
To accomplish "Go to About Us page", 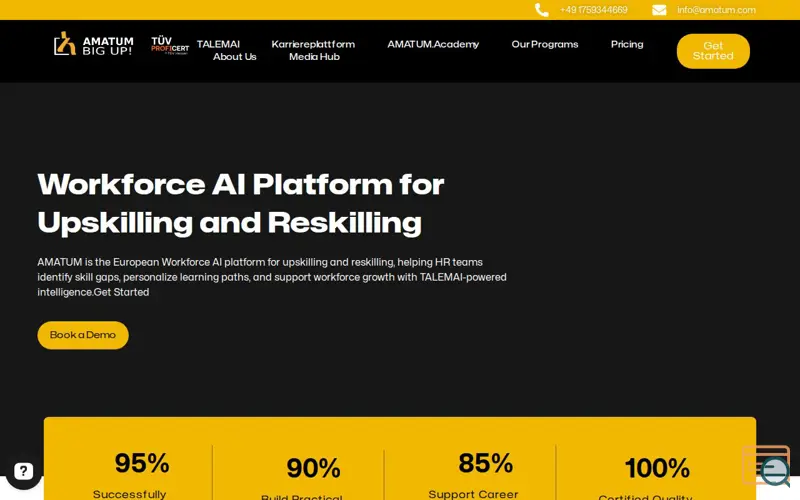I will 234,57.
